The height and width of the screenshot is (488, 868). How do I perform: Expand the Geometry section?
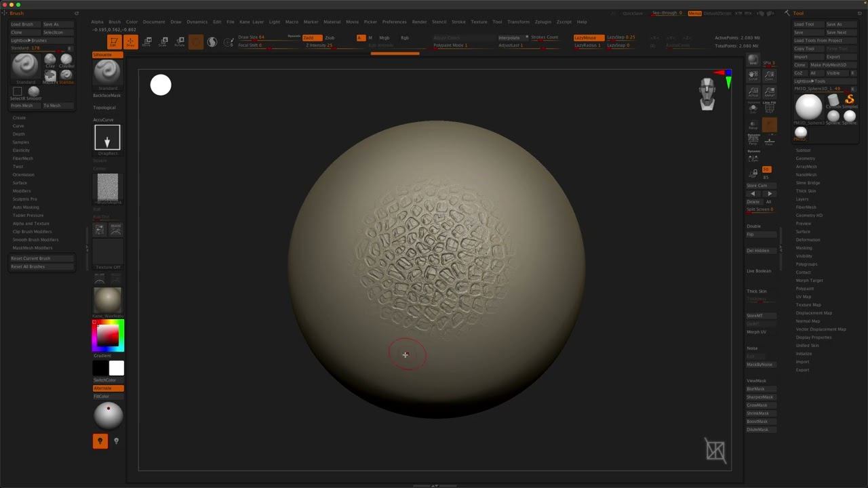(806, 159)
